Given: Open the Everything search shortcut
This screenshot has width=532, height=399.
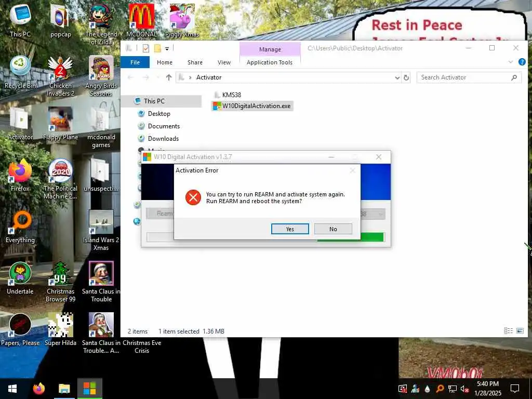Looking at the screenshot, I should pyautogui.click(x=20, y=227).
